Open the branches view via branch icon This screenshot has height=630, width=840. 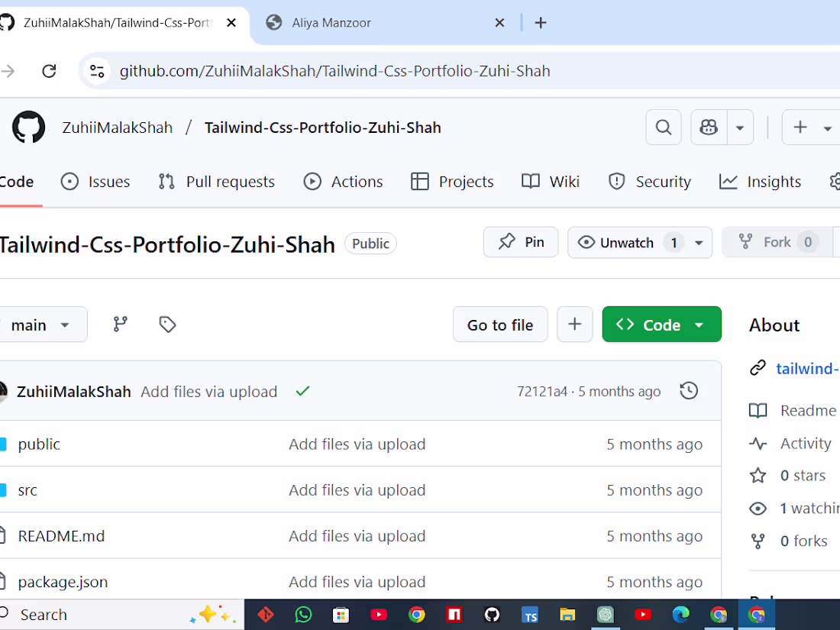[120, 324]
